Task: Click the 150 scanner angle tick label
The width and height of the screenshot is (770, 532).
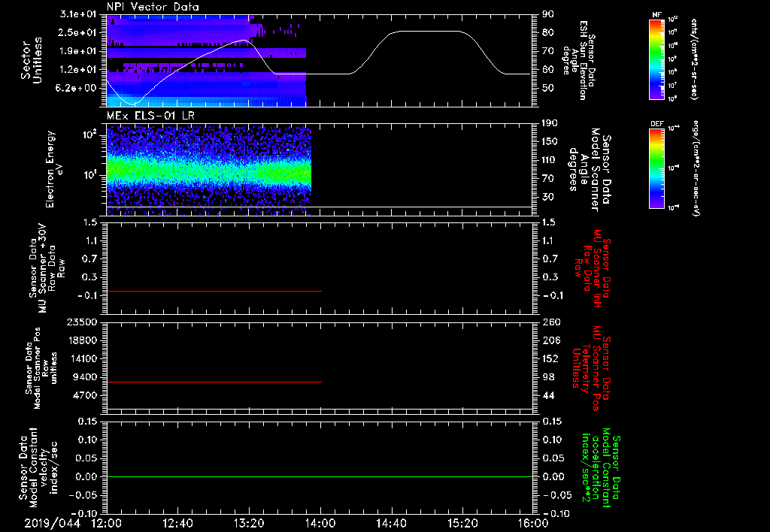Action: click(550, 141)
